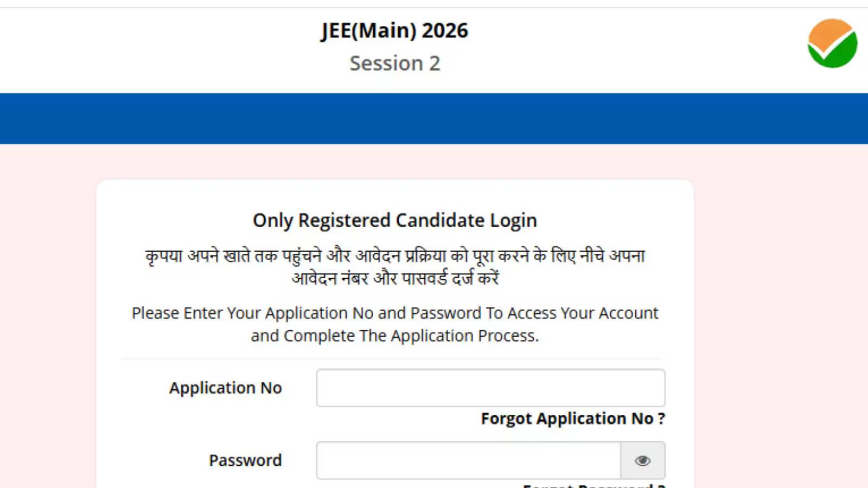Click the blue banner bar
868x488 pixels.
click(434, 118)
